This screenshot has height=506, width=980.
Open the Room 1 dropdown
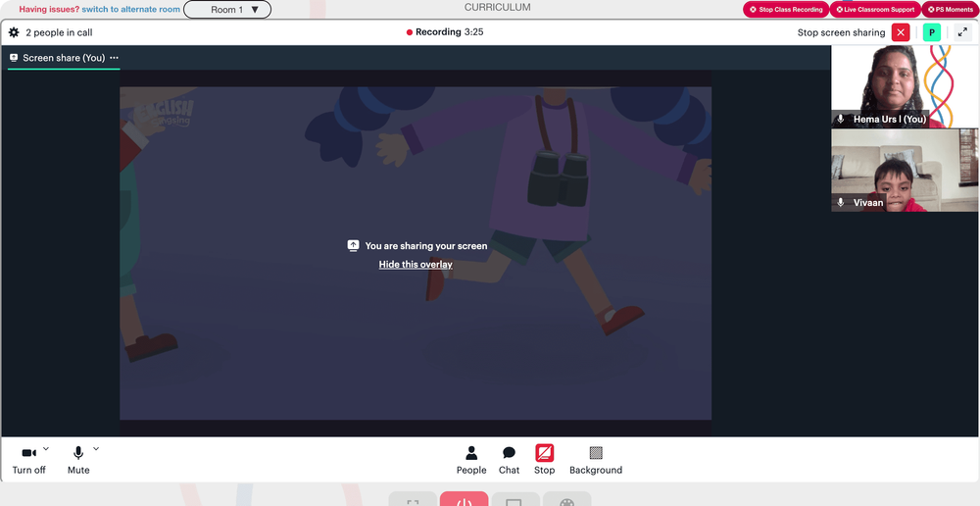[x=227, y=10]
